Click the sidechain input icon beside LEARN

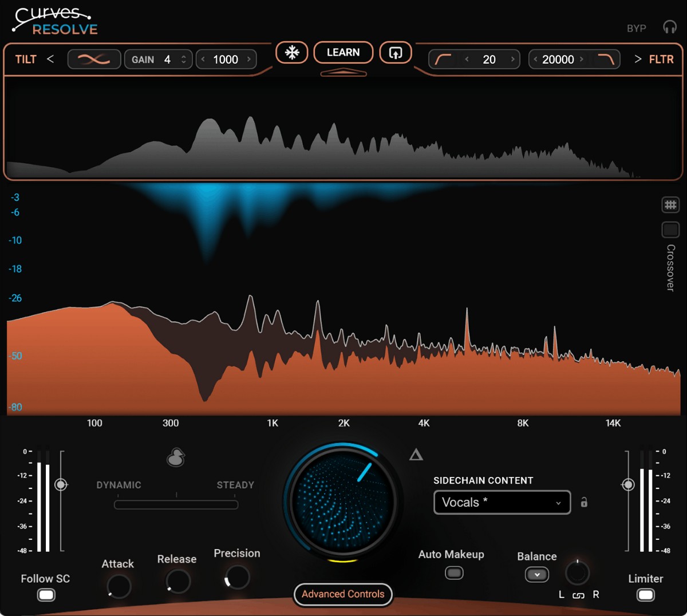click(396, 53)
